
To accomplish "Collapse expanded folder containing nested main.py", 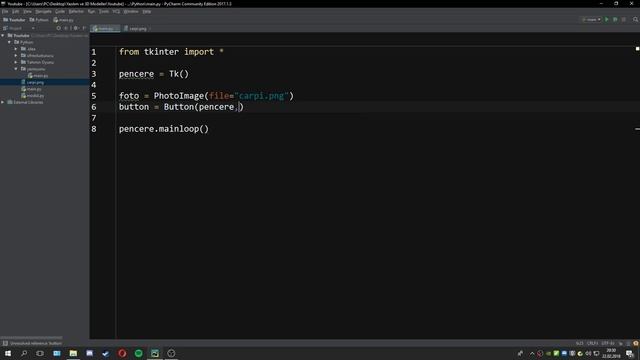I will tap(16, 69).
